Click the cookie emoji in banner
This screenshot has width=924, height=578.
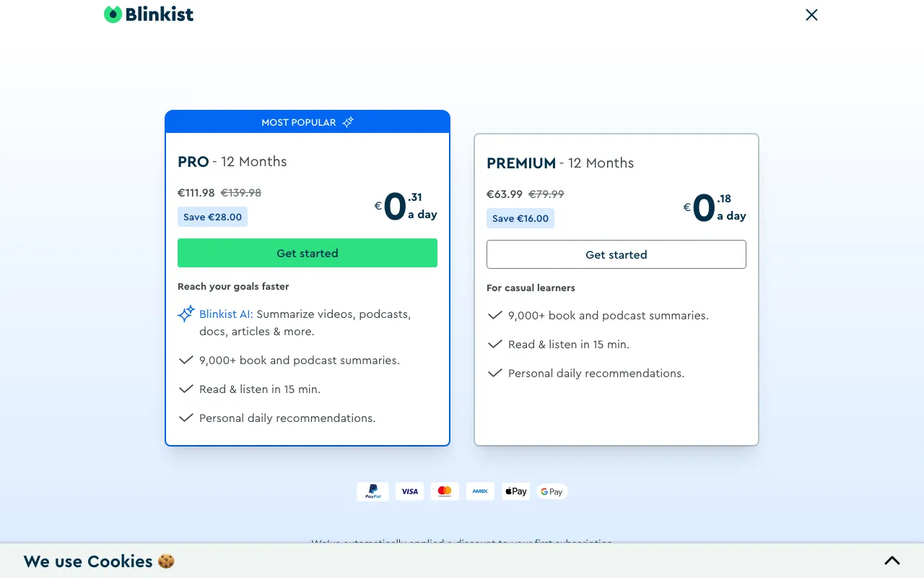[166, 561]
